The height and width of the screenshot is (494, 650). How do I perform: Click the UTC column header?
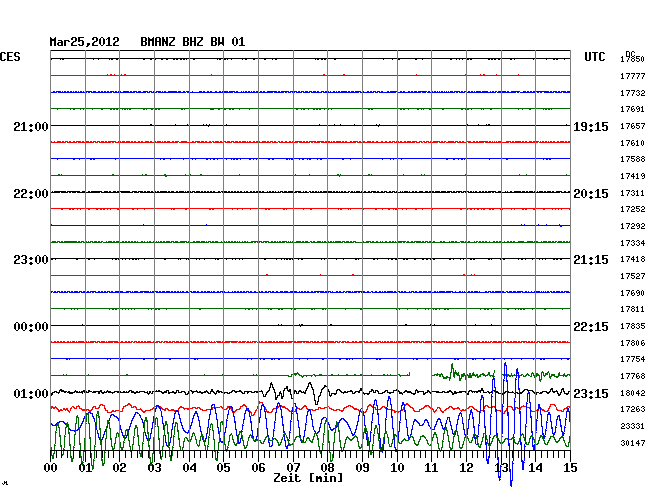click(x=595, y=57)
